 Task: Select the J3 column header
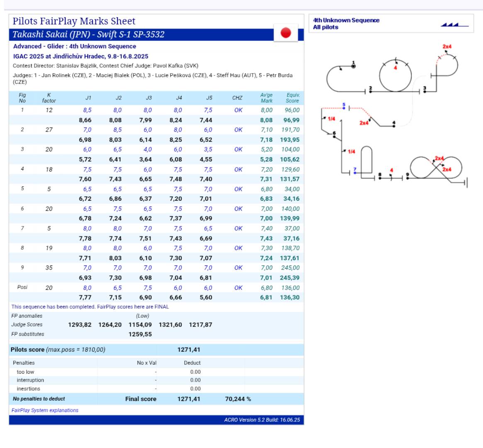click(x=148, y=98)
